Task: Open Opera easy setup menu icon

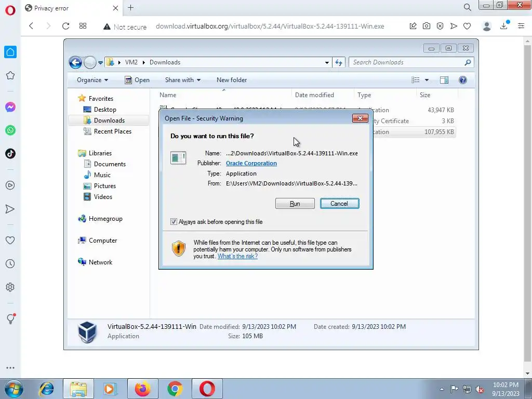Action: click(521, 26)
